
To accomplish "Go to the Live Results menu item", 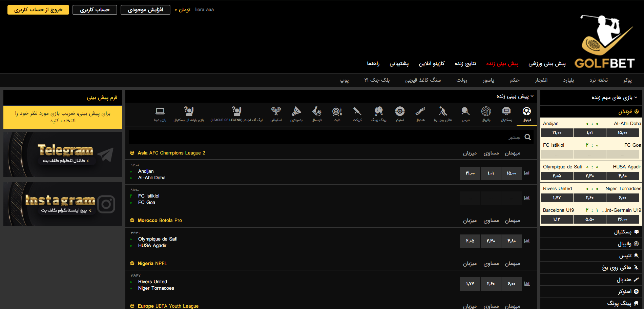I will [x=465, y=63].
